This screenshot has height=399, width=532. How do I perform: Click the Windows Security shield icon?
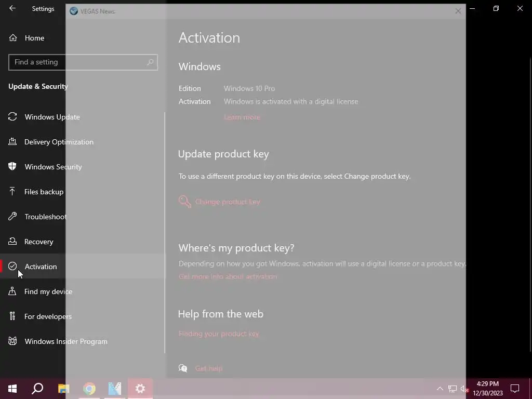click(x=12, y=166)
